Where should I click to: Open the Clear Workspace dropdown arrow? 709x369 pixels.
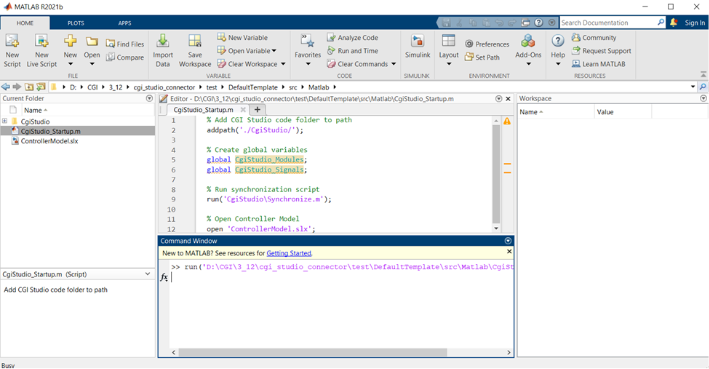[x=283, y=64]
